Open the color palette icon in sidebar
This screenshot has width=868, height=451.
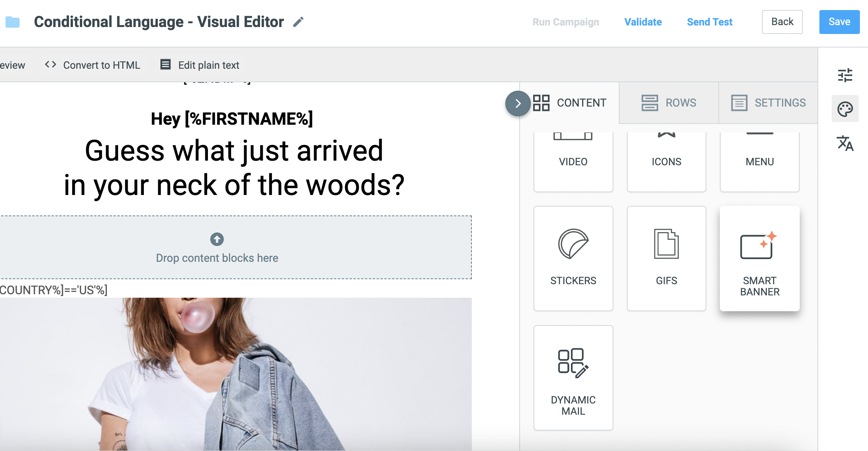click(x=845, y=109)
